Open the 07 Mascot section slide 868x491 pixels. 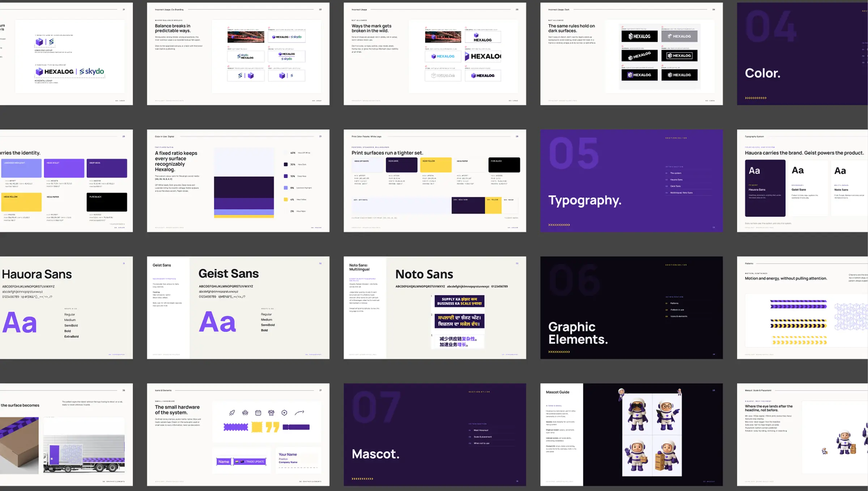click(x=435, y=435)
